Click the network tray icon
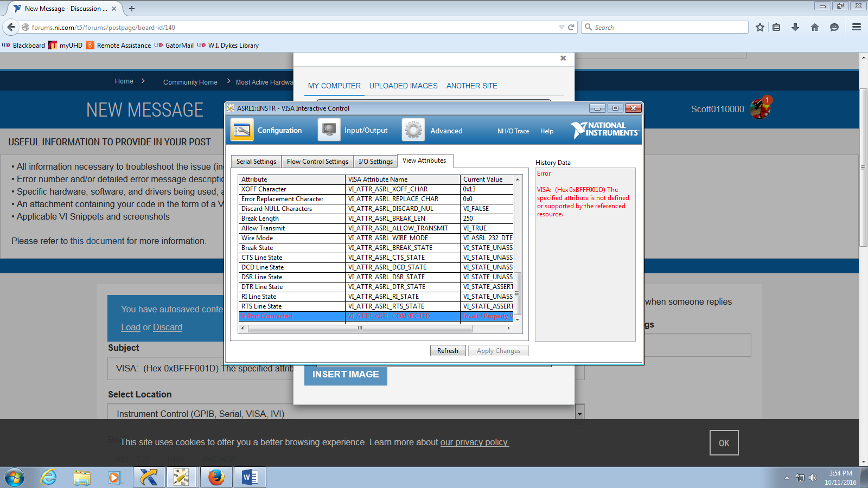The width and height of the screenshot is (868, 488). (x=800, y=478)
